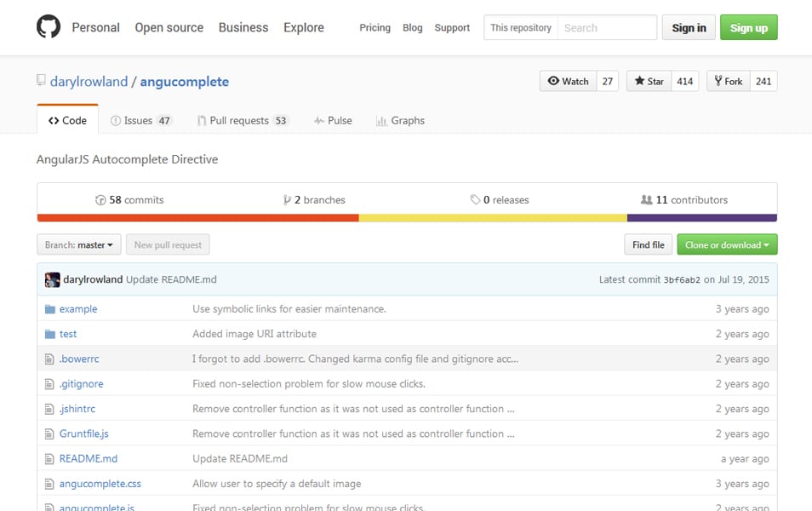Open the Blog link
This screenshot has height=511, width=812.
[x=413, y=28]
